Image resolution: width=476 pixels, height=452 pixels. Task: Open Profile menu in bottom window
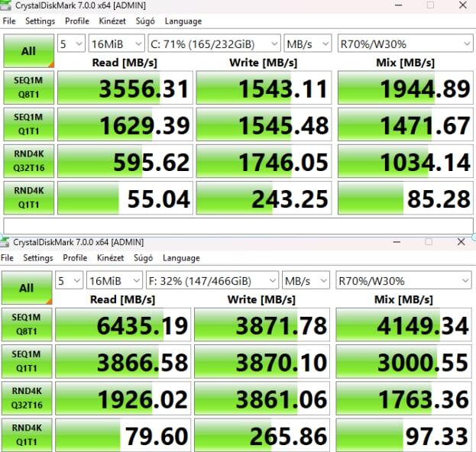point(75,258)
